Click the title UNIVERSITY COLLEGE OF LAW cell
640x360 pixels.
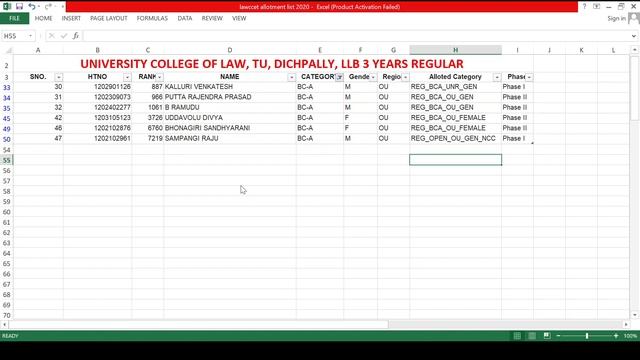click(x=272, y=64)
